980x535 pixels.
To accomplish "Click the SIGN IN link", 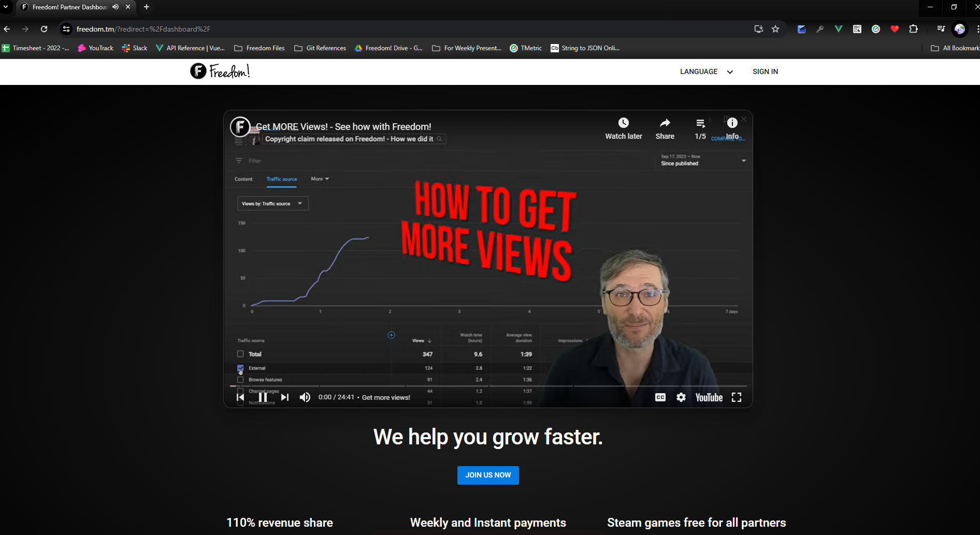I will pyautogui.click(x=765, y=72).
